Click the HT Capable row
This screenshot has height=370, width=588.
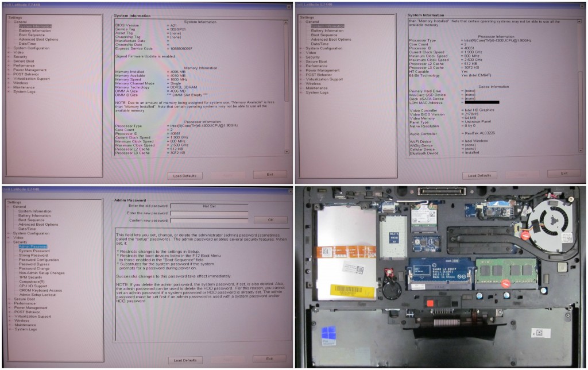(x=439, y=71)
